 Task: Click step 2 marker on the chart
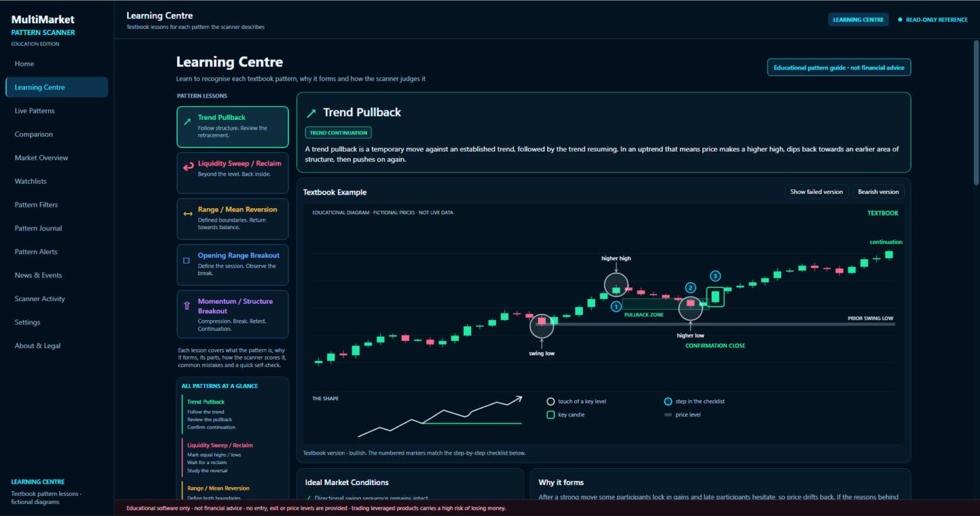[690, 288]
